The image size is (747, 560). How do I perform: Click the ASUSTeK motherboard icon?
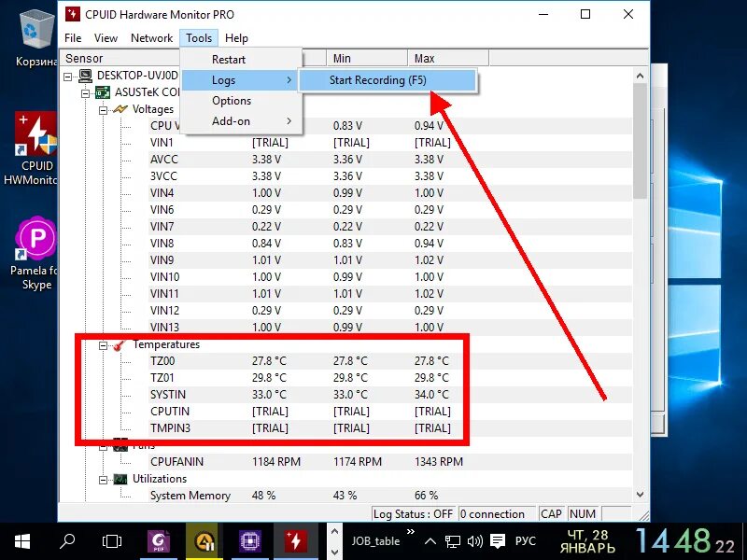(103, 92)
